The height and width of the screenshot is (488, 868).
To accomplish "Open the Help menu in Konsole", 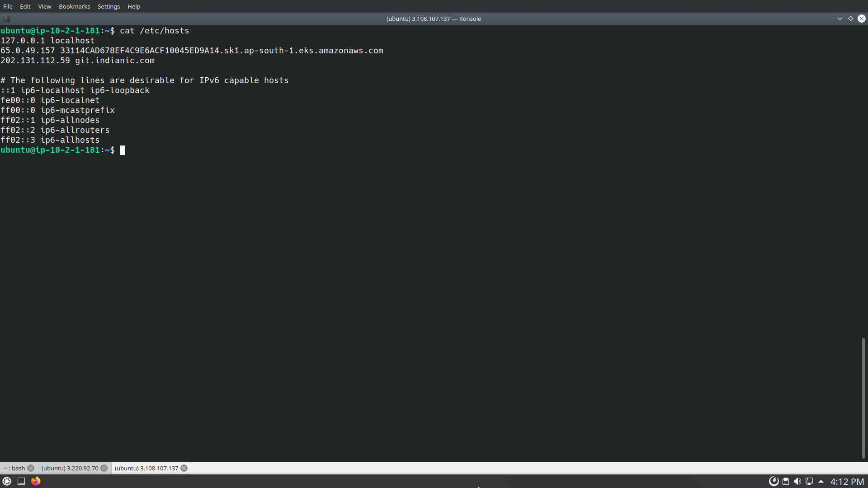I will pyautogui.click(x=133, y=6).
